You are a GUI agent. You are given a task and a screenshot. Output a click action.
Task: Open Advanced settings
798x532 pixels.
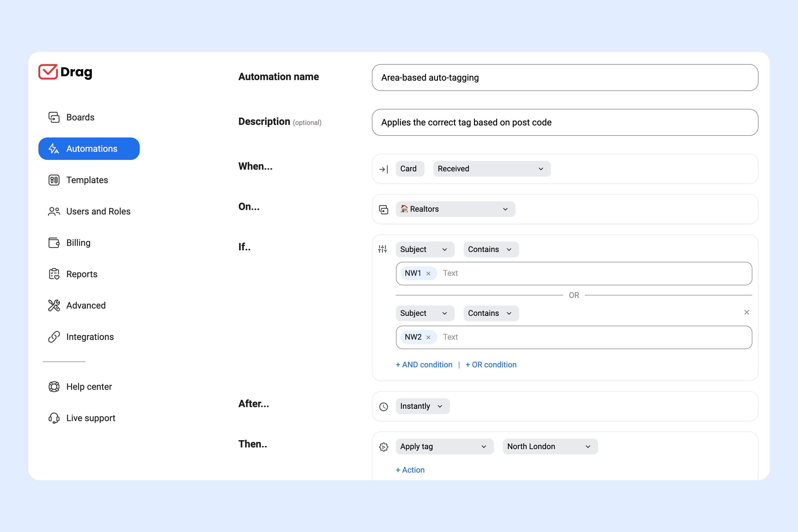[x=86, y=305]
